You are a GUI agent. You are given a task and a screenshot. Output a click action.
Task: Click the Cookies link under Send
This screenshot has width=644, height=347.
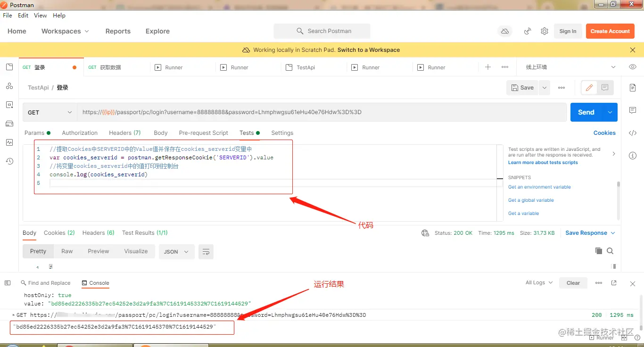pos(604,133)
